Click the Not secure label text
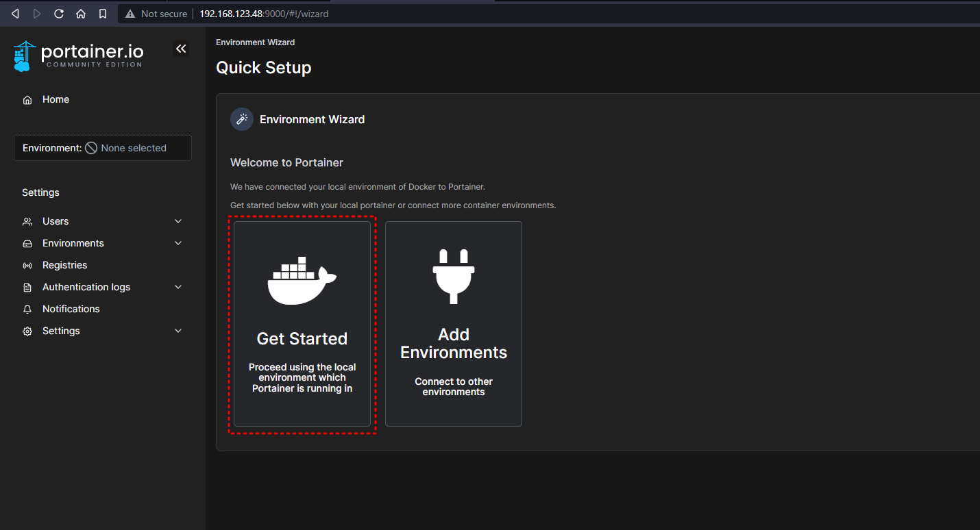 pos(164,14)
